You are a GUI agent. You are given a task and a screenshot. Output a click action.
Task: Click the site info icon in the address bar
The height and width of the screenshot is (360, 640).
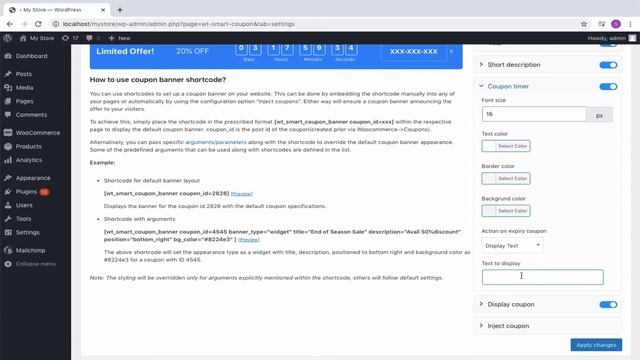tap(56, 24)
